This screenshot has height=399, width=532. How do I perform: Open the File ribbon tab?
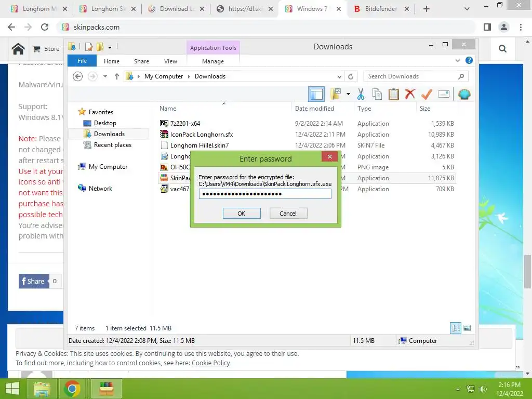click(x=82, y=61)
